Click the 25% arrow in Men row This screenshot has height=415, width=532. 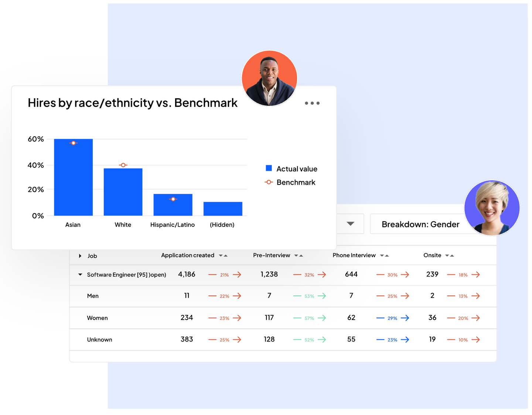393,296
